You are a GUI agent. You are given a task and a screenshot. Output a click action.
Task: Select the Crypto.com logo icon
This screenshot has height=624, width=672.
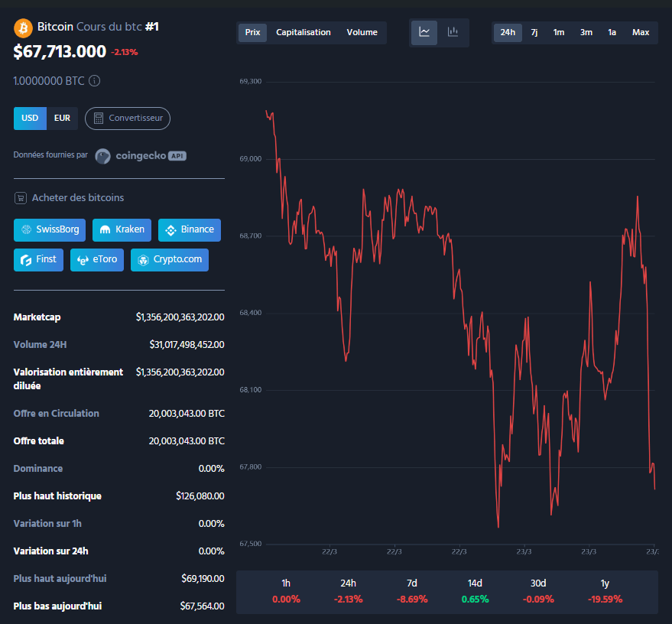point(141,259)
